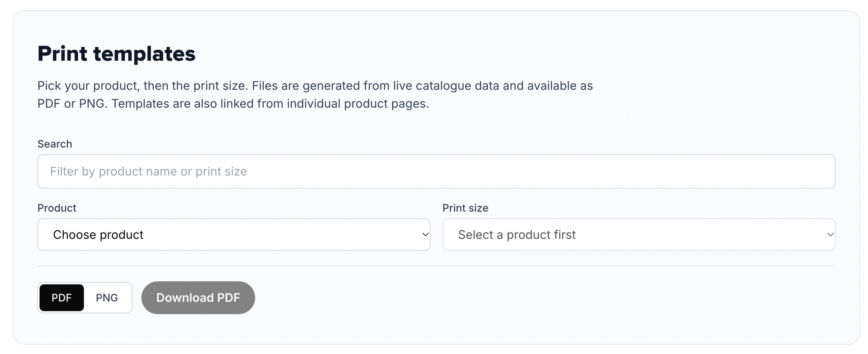Viewport: 868px width, 354px height.
Task: Click the Search field label
Action: click(55, 144)
